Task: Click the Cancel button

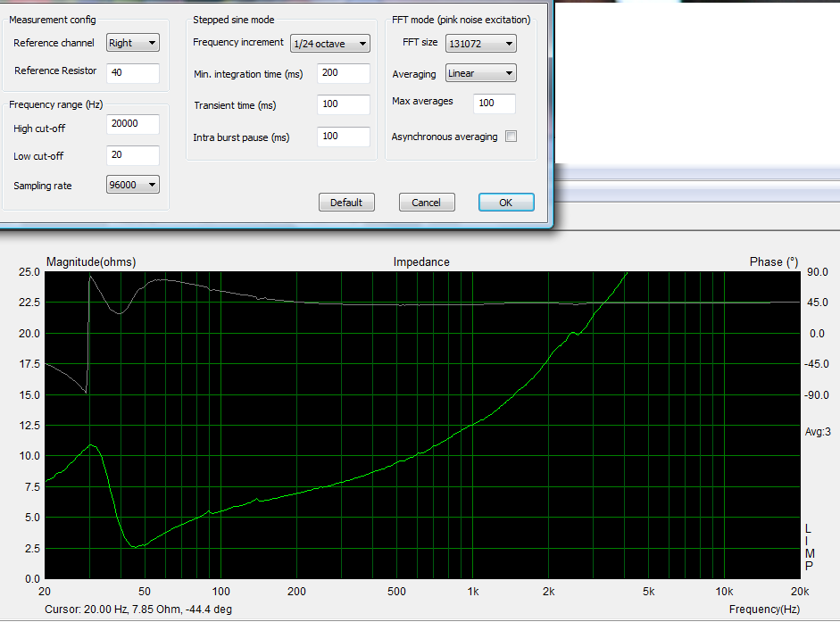Action: (x=427, y=203)
